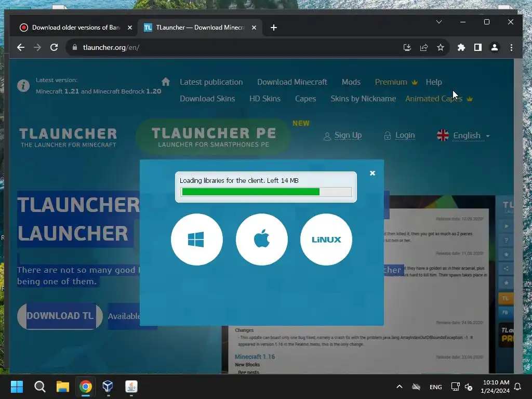The height and width of the screenshot is (399, 532).
Task: Click the latest version info icon
Action: coord(23,86)
